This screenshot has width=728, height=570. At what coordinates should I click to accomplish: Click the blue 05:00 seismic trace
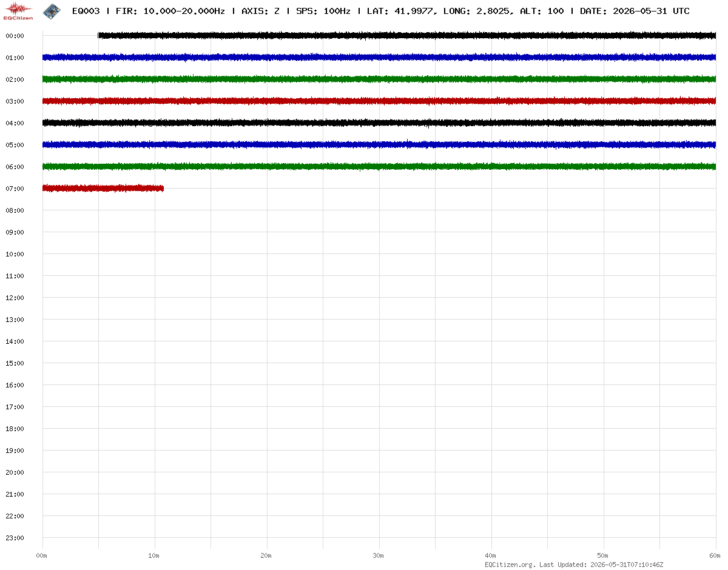coord(379,145)
